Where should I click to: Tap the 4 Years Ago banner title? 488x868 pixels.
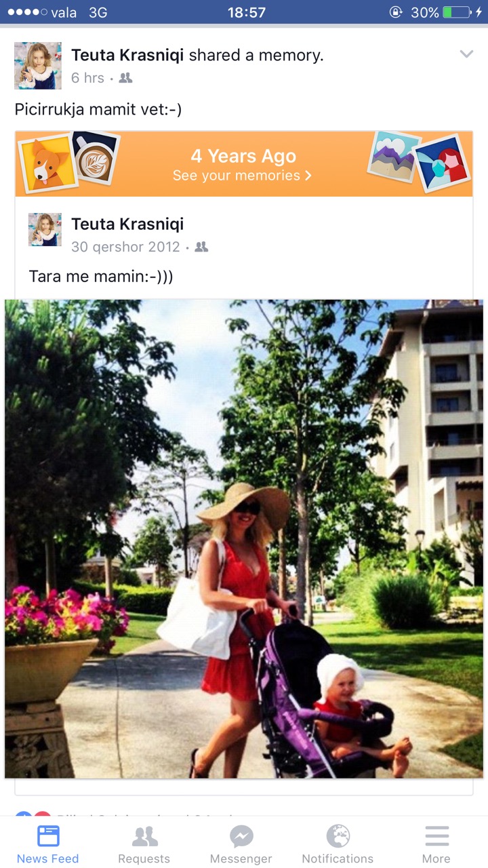[x=243, y=156]
